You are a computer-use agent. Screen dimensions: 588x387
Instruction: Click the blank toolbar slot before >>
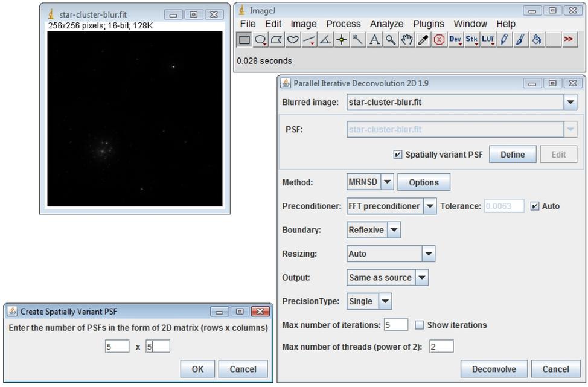(553, 39)
